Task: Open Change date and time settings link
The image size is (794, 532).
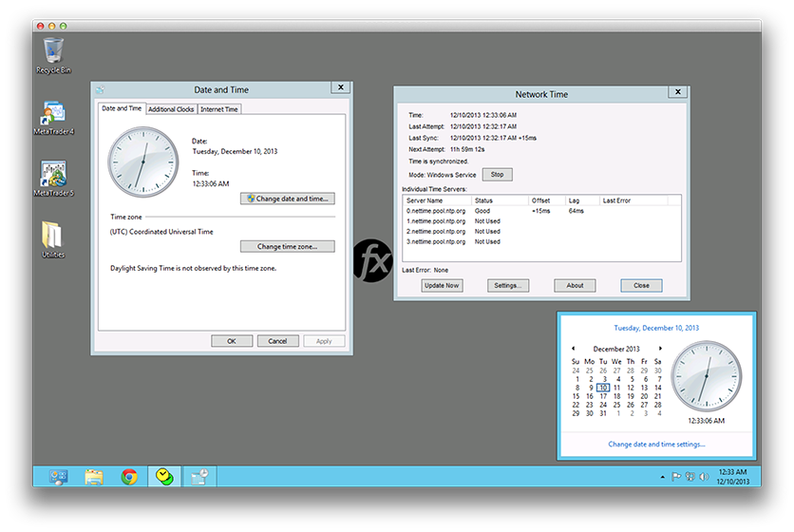Action: 656,444
